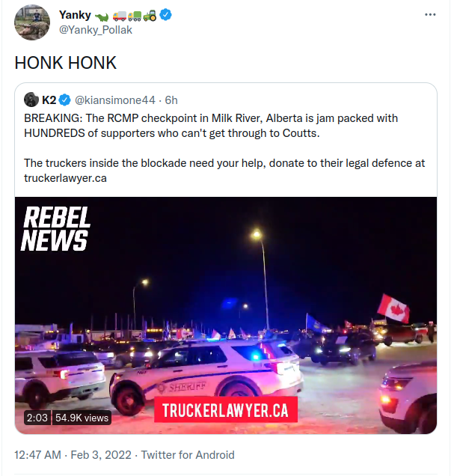Click the 6h timestamp on quoted tweet
This screenshot has height=476, width=457.
(x=171, y=100)
